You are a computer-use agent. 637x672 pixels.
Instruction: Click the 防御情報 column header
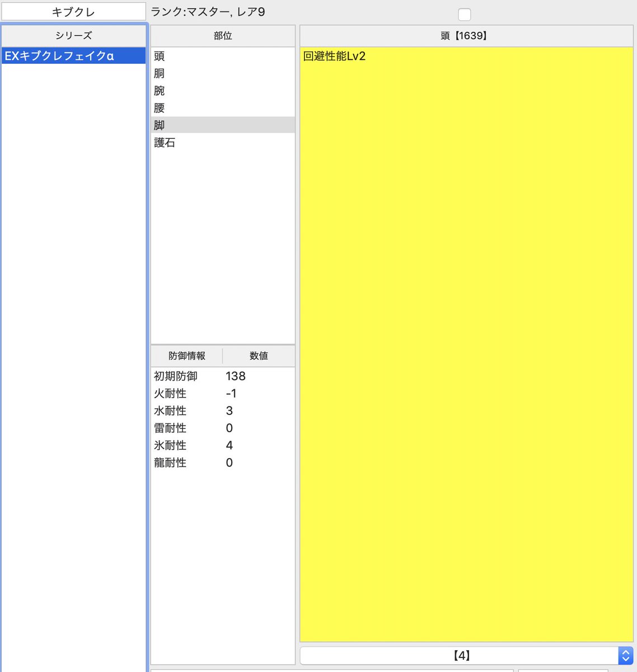[187, 356]
